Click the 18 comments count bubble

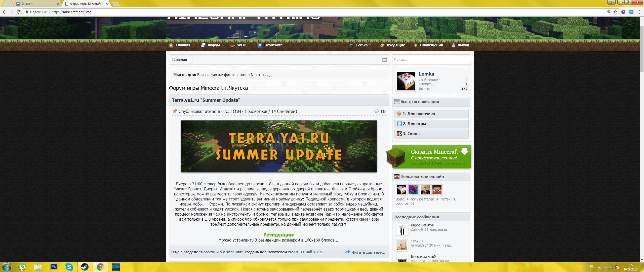coord(380,111)
